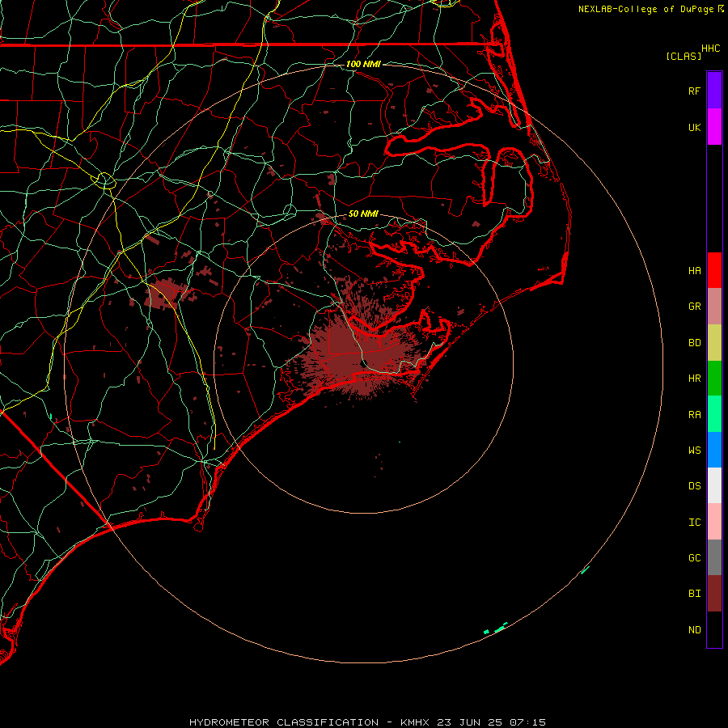
Task: Click the GR legend label
Action: pyautogui.click(x=694, y=307)
